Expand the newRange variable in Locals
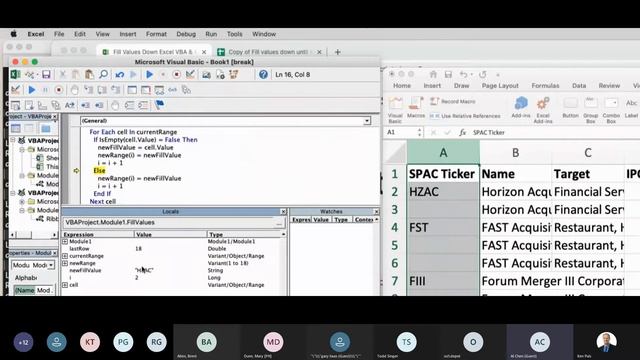Screen dimensions: 640x360 (x=65, y=263)
